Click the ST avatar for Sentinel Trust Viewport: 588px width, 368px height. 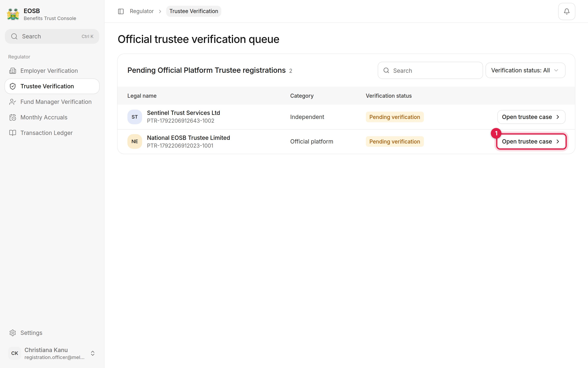(x=135, y=117)
